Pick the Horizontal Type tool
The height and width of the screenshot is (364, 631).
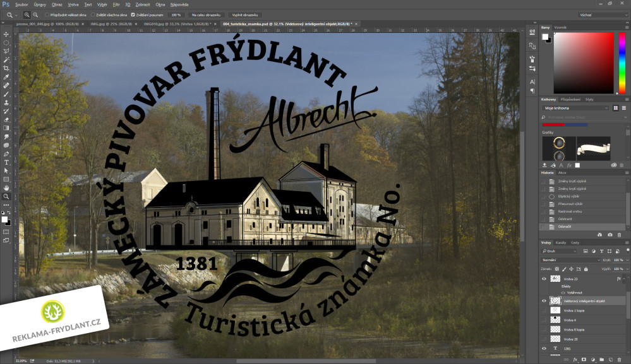pyautogui.click(x=6, y=162)
